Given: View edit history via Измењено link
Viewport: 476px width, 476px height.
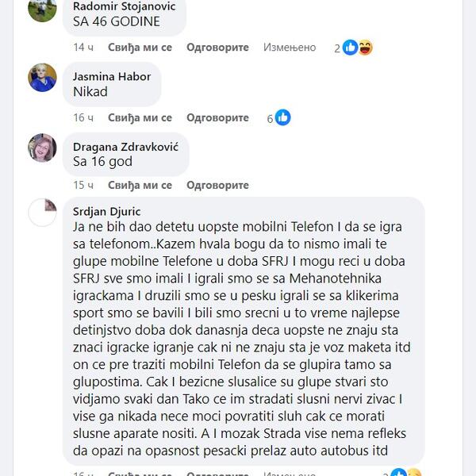Looking at the screenshot, I should [x=290, y=48].
